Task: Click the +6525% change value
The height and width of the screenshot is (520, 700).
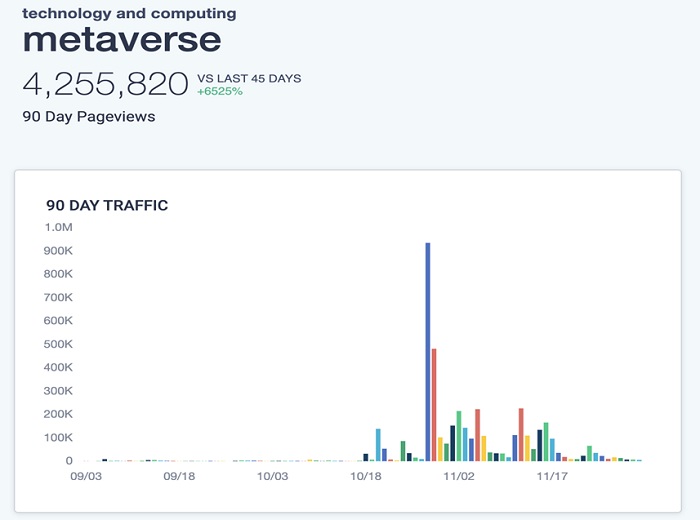Action: click(220, 92)
